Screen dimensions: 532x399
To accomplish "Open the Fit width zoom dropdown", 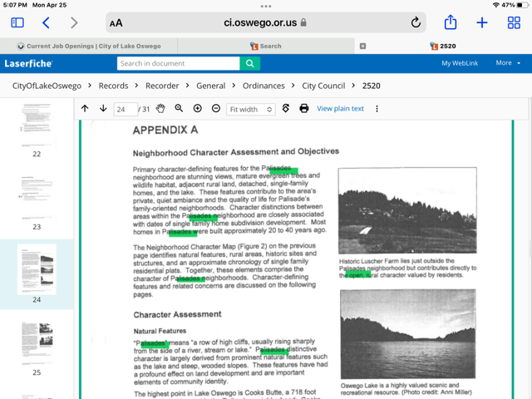I will (x=250, y=110).
